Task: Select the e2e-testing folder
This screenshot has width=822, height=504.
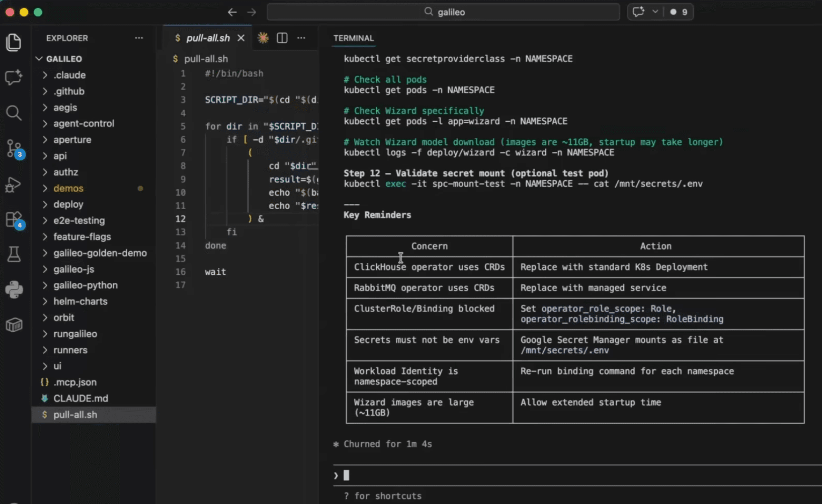Action: [93, 221]
